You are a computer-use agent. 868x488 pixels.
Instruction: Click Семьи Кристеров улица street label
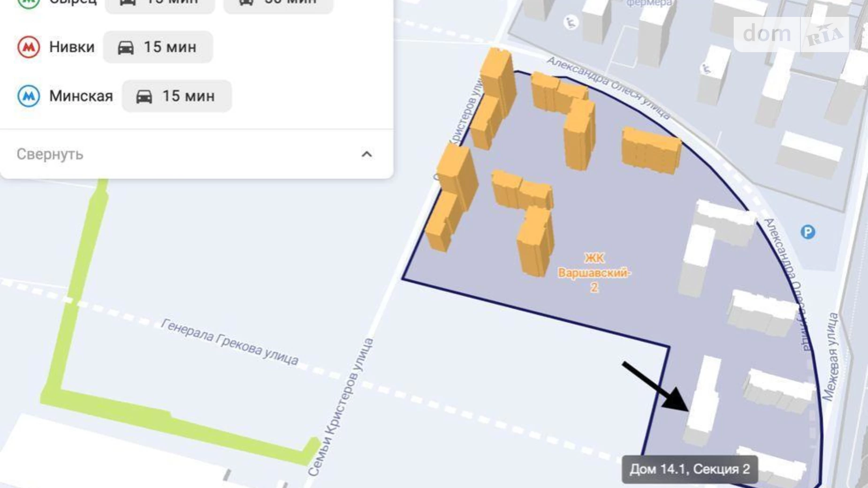click(x=341, y=407)
